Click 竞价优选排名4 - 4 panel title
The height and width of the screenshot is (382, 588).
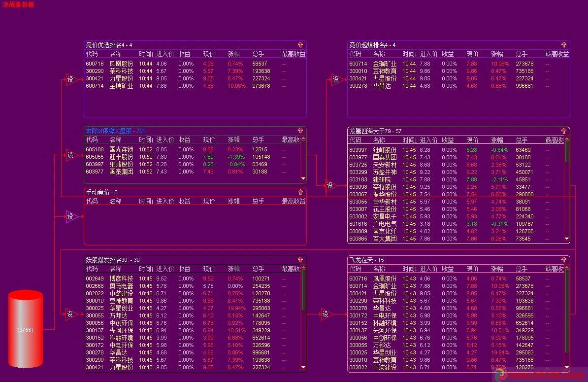click(109, 45)
